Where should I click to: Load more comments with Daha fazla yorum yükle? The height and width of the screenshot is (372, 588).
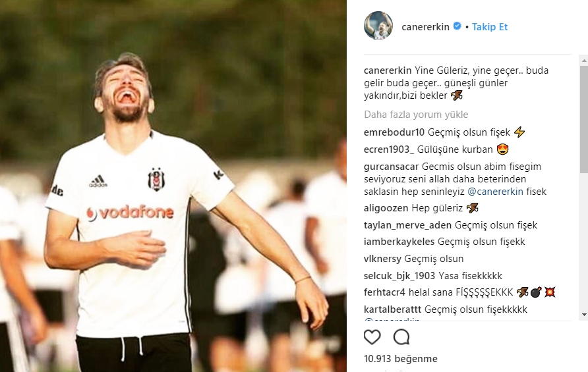click(x=416, y=115)
